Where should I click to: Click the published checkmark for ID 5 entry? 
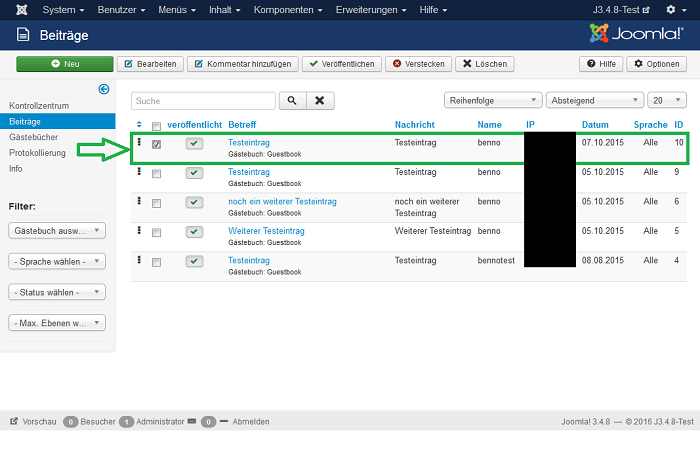click(x=194, y=232)
